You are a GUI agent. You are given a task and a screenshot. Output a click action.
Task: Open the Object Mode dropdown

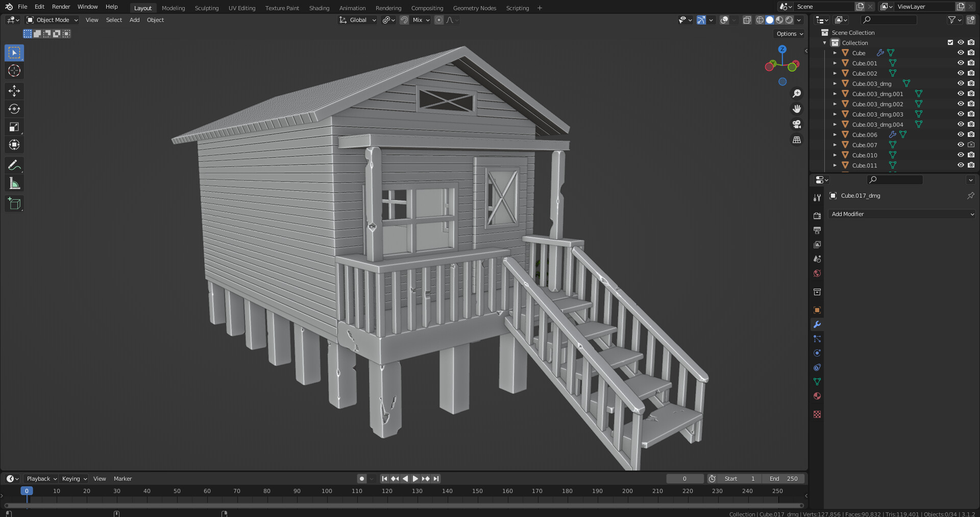[53, 20]
